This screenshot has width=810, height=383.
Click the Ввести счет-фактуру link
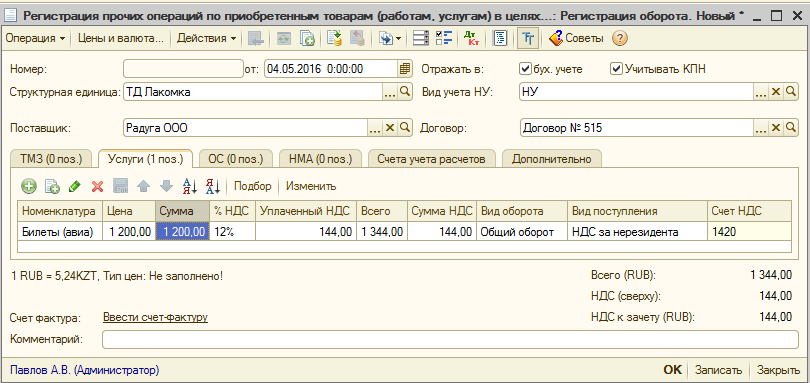pos(155,317)
